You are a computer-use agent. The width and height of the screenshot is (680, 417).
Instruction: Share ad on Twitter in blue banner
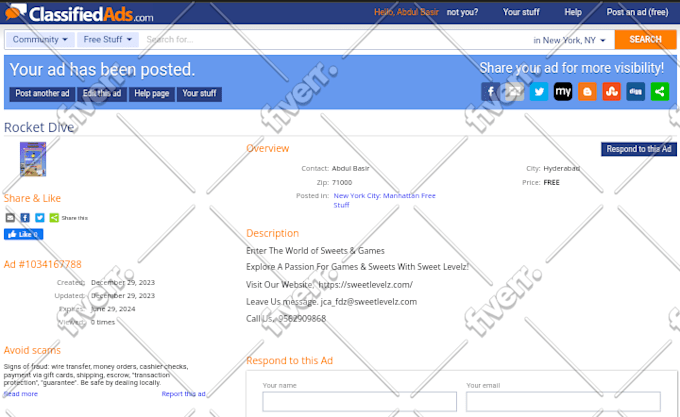[x=539, y=91]
